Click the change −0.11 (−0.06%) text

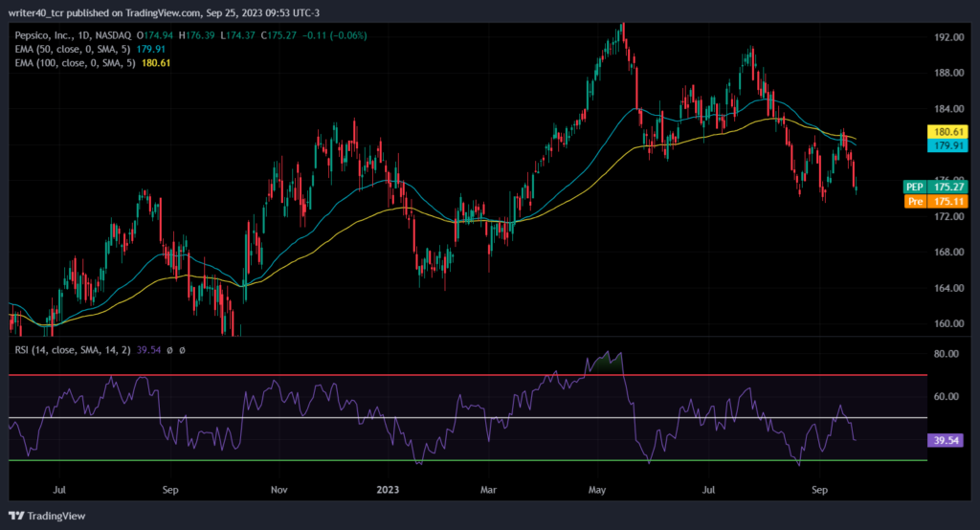coord(334,35)
